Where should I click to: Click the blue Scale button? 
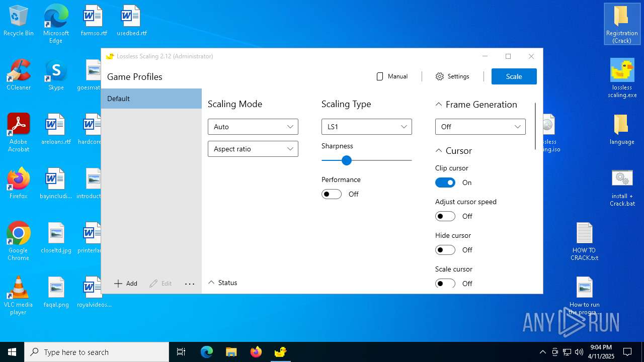(514, 76)
